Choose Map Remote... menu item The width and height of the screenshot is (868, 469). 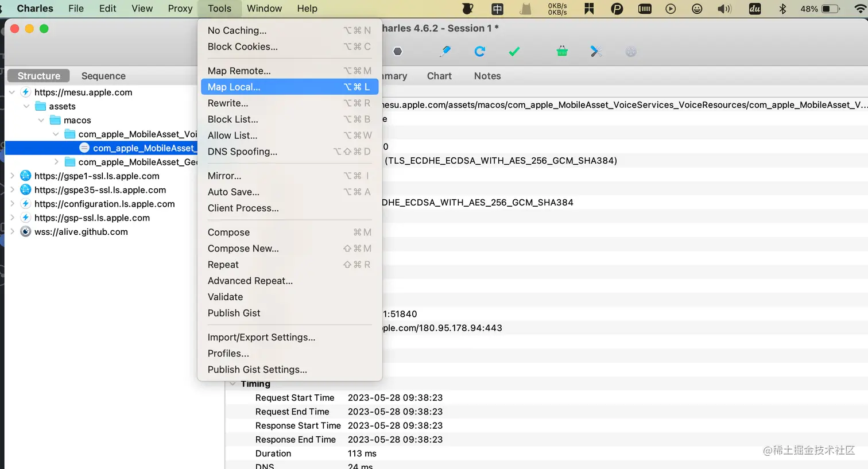(289, 71)
